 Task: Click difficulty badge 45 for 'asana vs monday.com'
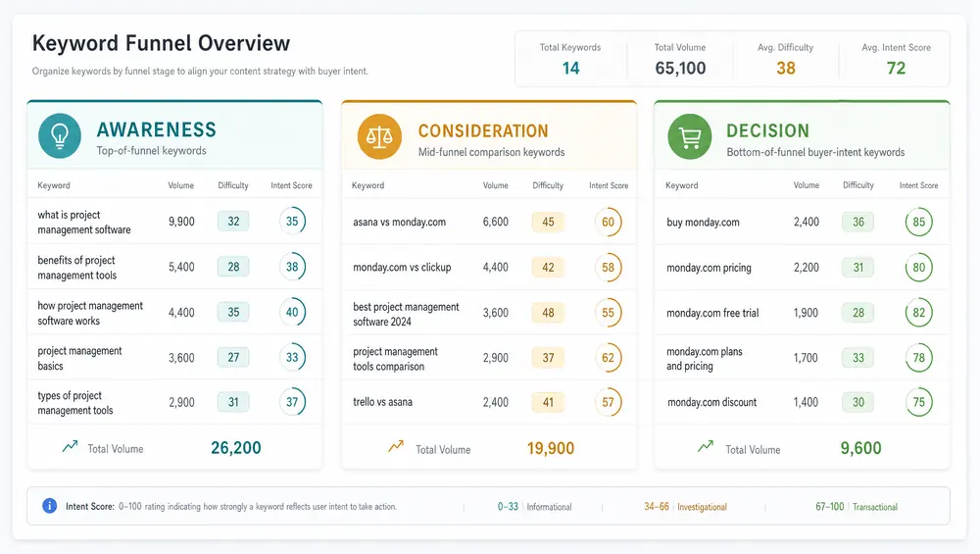[x=548, y=222]
